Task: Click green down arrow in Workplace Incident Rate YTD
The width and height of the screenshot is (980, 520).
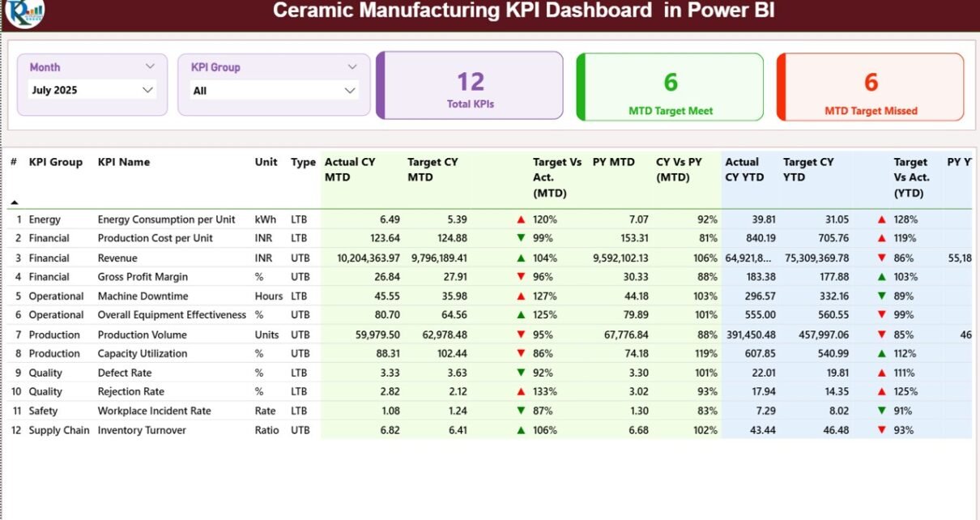Action: pyautogui.click(x=881, y=411)
